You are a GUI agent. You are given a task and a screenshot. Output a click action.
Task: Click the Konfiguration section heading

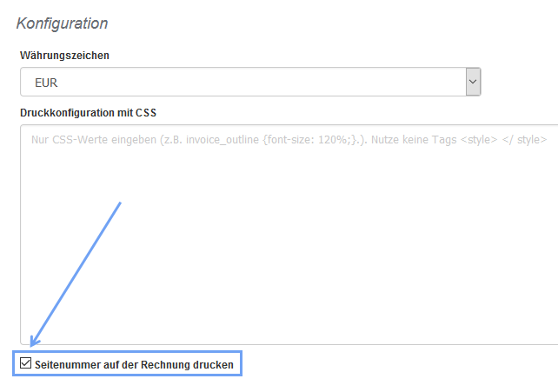coord(62,23)
